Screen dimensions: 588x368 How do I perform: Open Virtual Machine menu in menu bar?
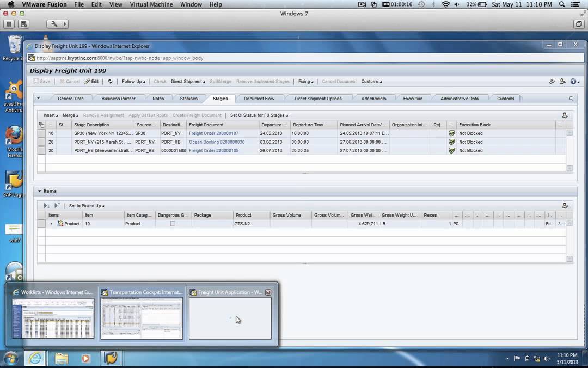point(151,4)
